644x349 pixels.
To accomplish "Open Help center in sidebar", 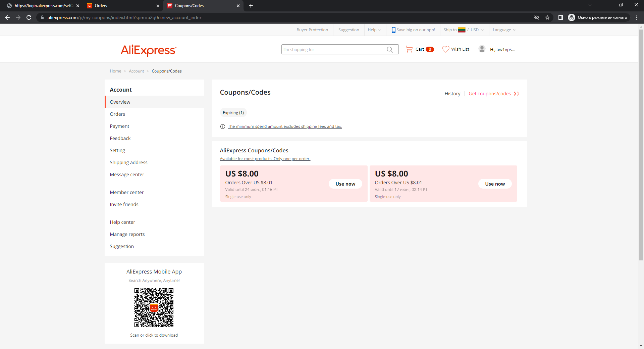I will (x=154, y=222).
